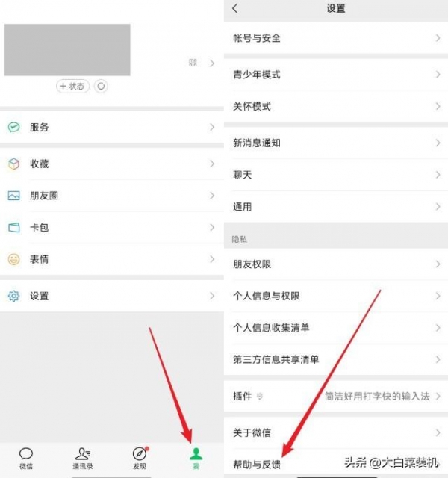Switch to the 通讯录 contacts tab
Viewport: 448px width, 478px height.
coord(83,458)
